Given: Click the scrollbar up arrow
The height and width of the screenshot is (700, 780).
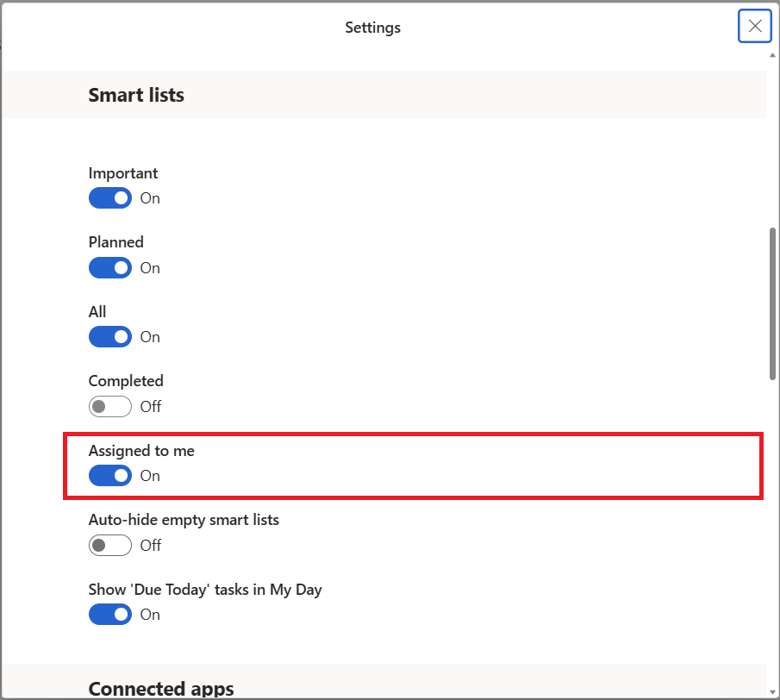Looking at the screenshot, I should click(772, 55).
